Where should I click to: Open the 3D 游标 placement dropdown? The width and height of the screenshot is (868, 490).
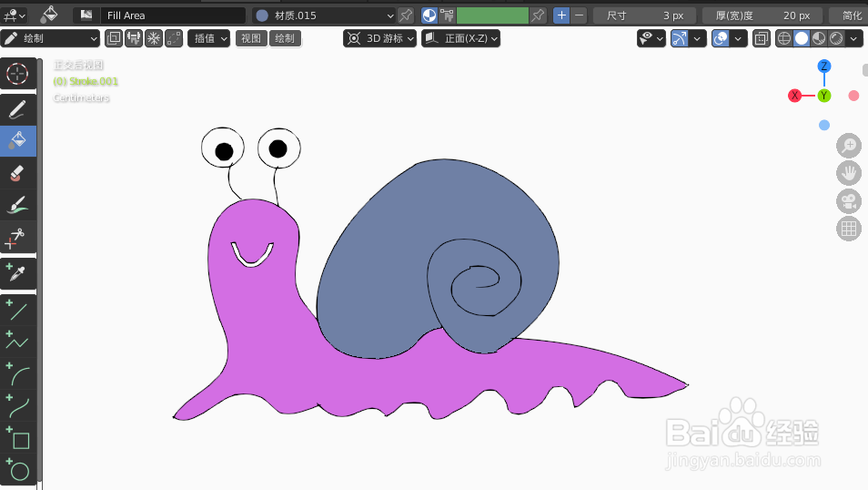click(379, 38)
